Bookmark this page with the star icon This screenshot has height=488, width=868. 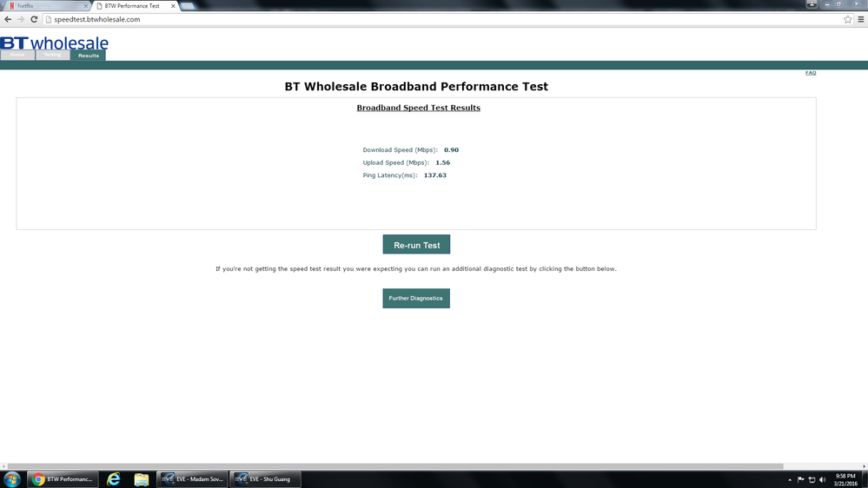pos(847,19)
